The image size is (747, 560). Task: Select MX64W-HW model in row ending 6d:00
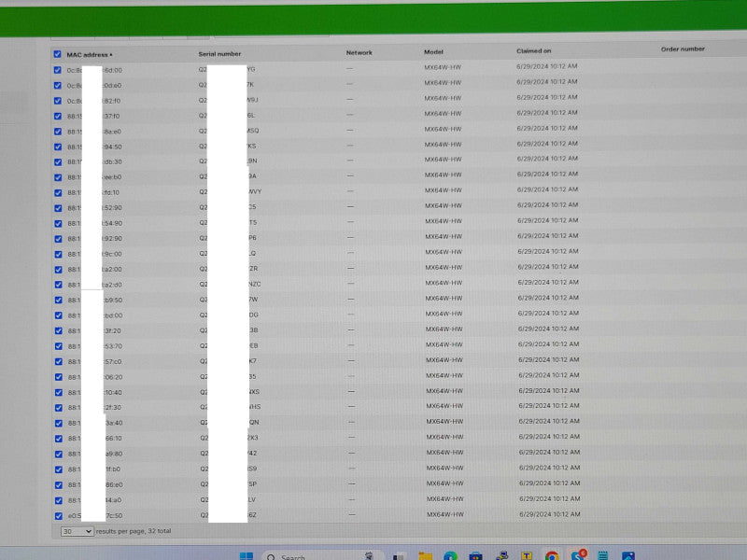pos(443,67)
